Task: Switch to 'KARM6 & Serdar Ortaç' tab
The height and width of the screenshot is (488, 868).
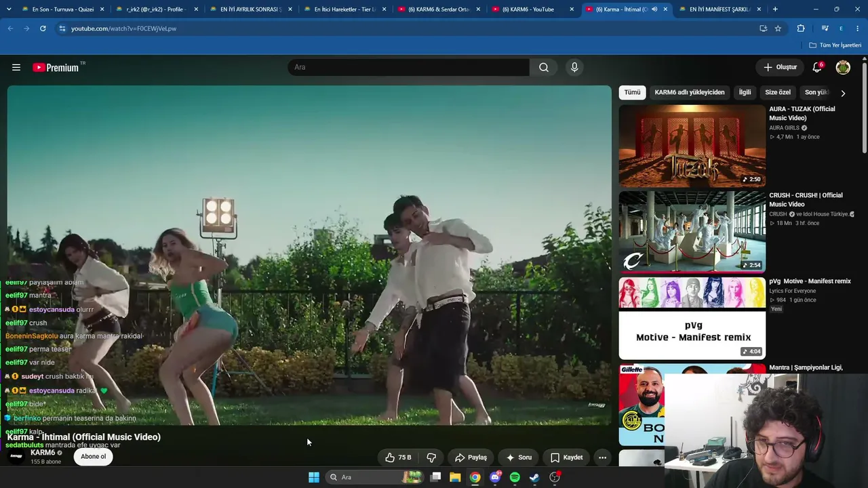Action: 438,9
